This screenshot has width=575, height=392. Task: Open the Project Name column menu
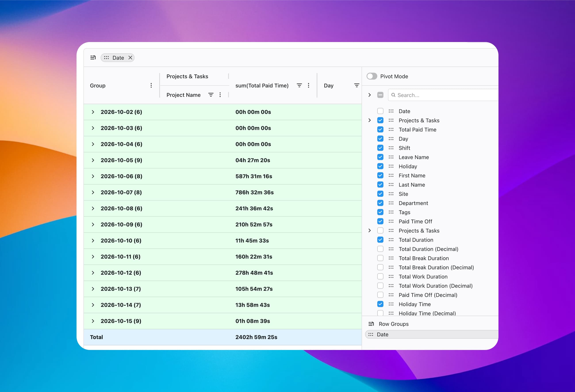(x=220, y=95)
